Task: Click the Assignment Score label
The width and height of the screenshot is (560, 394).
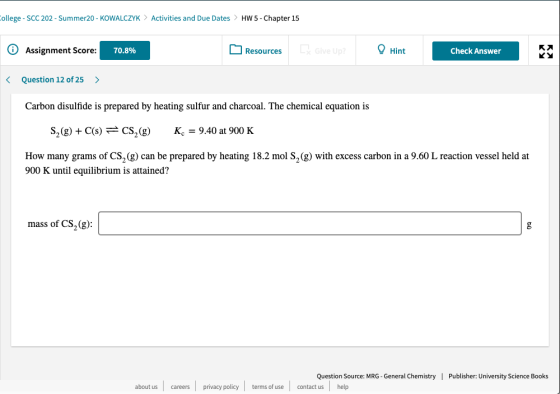Action: click(61, 50)
